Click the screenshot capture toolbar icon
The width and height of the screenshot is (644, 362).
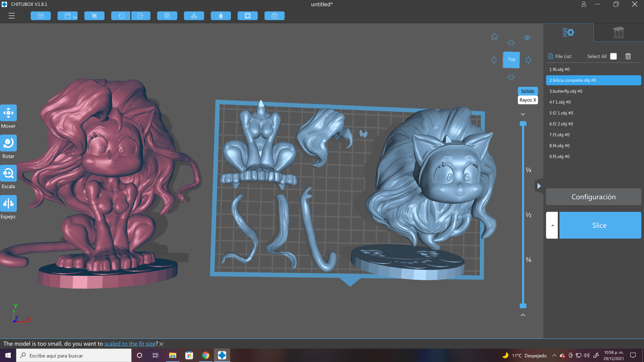click(x=94, y=16)
